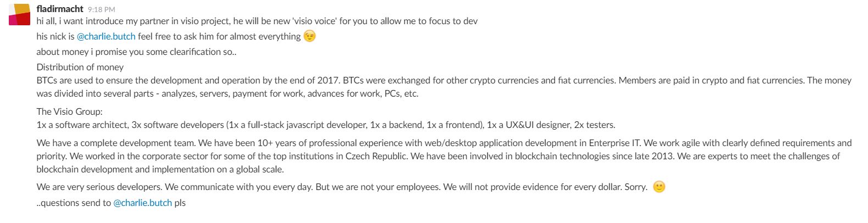This screenshot has width=868, height=223.
Task: Click the '1x a software architect' line
Action: [x=326, y=125]
